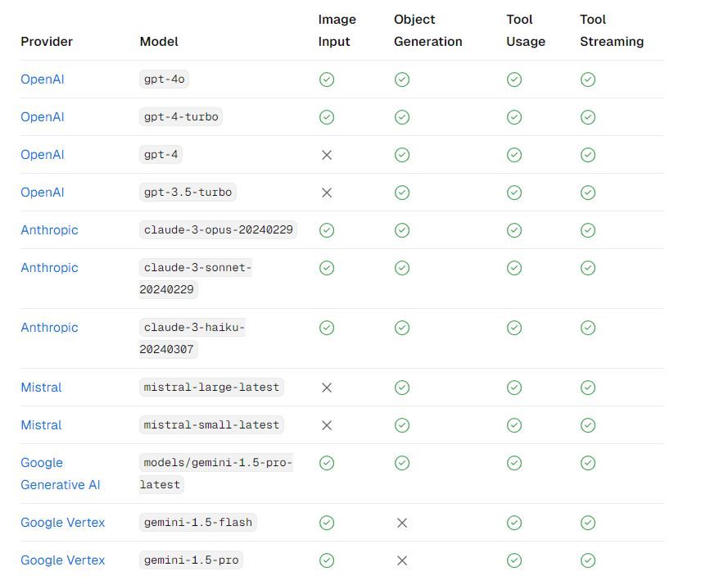Select the gpt-4-turbo model code label
728x585 pixels.
[x=181, y=116]
